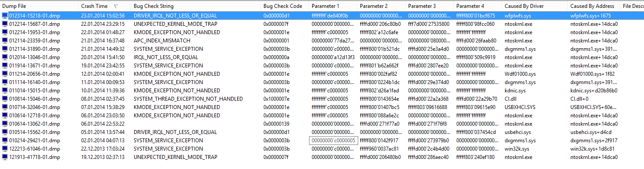The height and width of the screenshot is (169, 644).
Task: Click address win32k.sys+1d8c81
Action: (592, 148)
